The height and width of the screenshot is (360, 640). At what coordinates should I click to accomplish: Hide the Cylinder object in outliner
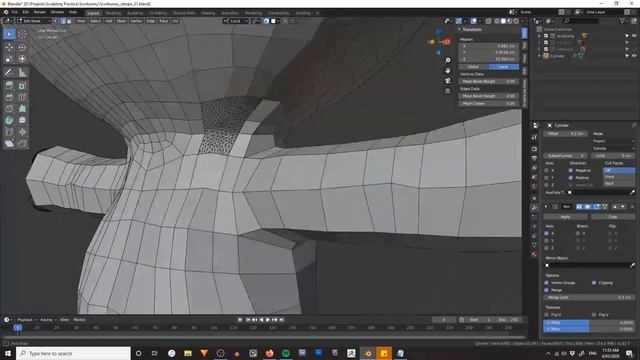coord(634,56)
